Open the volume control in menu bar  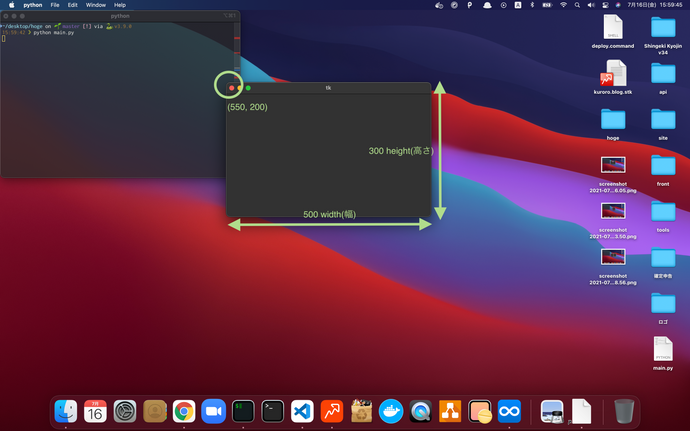coord(591,5)
